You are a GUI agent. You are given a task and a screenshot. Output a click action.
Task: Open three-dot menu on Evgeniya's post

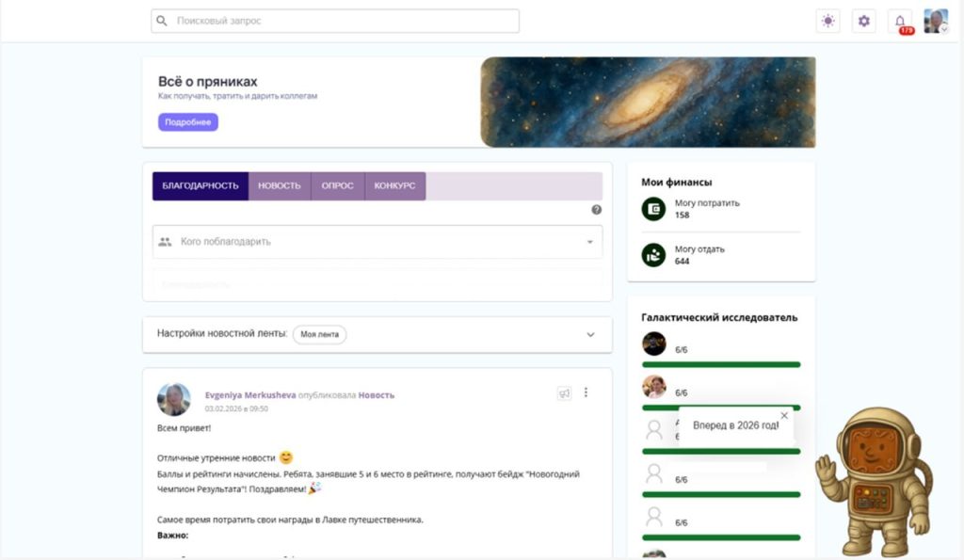(586, 392)
